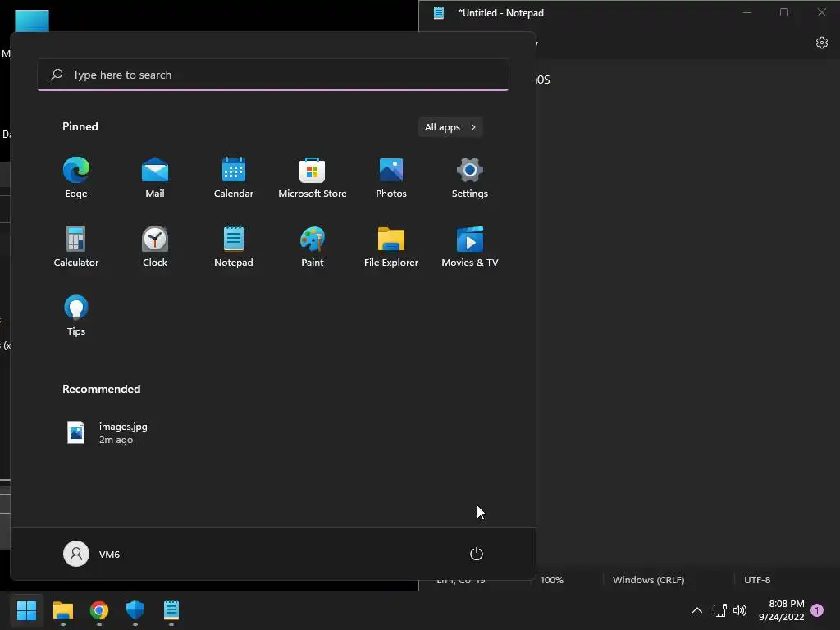This screenshot has height=630, width=840.
Task: Open the clock and date flyout
Action: [782, 610]
